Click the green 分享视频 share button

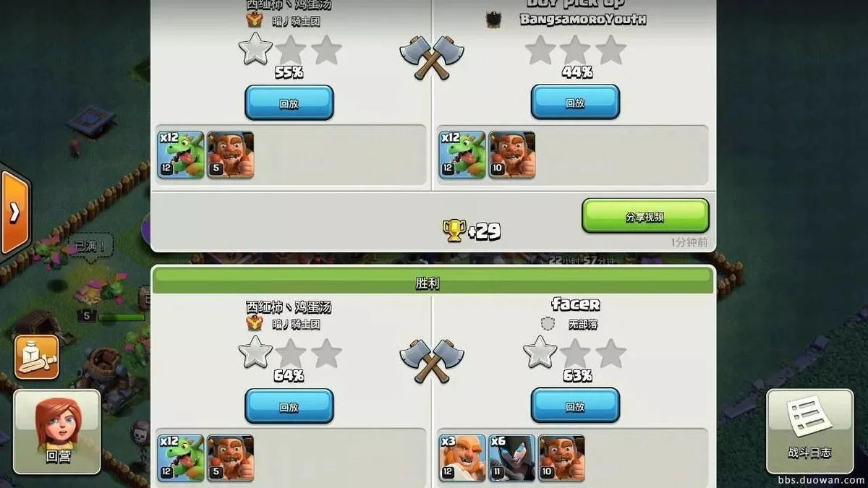tap(645, 216)
